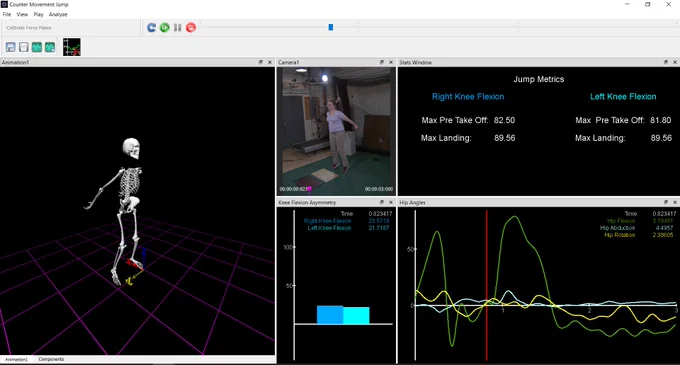Click the Stats Window panel title
The width and height of the screenshot is (680, 365).
click(415, 62)
